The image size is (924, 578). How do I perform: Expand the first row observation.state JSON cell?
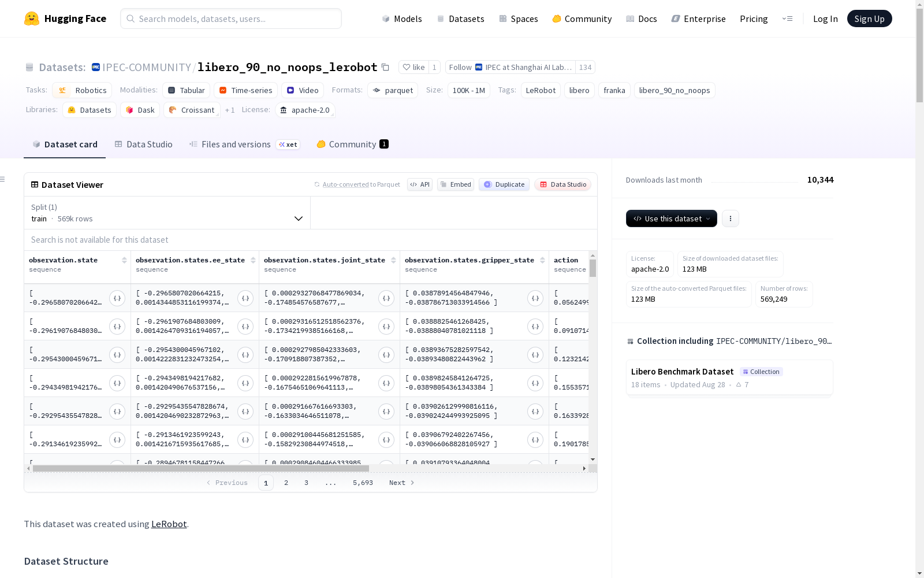pyautogui.click(x=117, y=298)
